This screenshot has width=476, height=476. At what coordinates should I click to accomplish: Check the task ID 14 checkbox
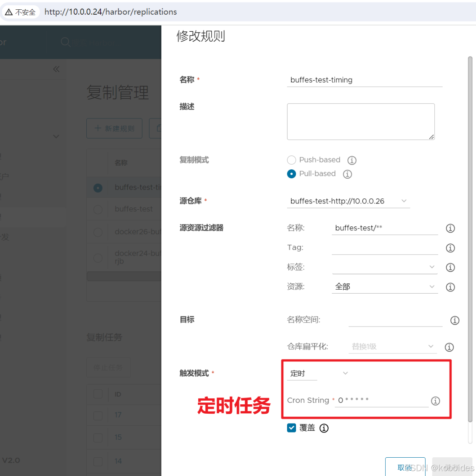pos(98,461)
